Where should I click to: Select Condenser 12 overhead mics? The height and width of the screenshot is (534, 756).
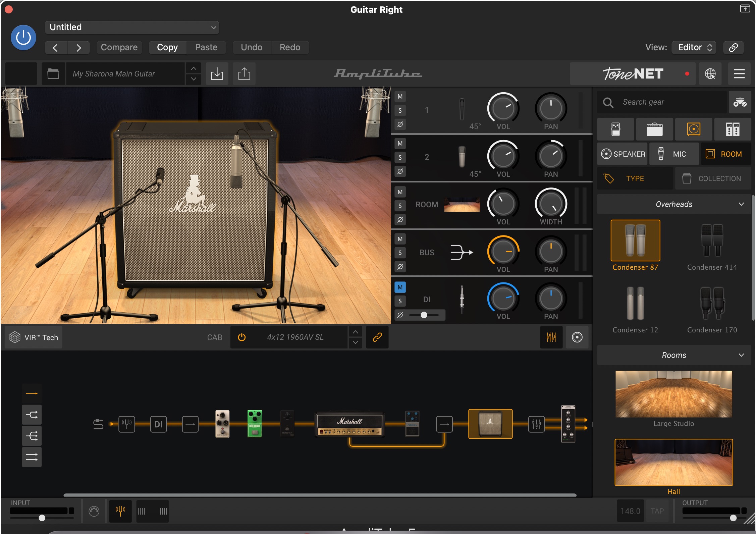pos(635,304)
